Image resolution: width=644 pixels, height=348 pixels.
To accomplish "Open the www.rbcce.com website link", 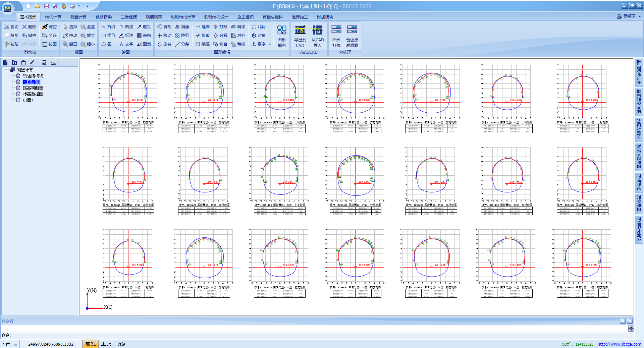I will click(619, 344).
